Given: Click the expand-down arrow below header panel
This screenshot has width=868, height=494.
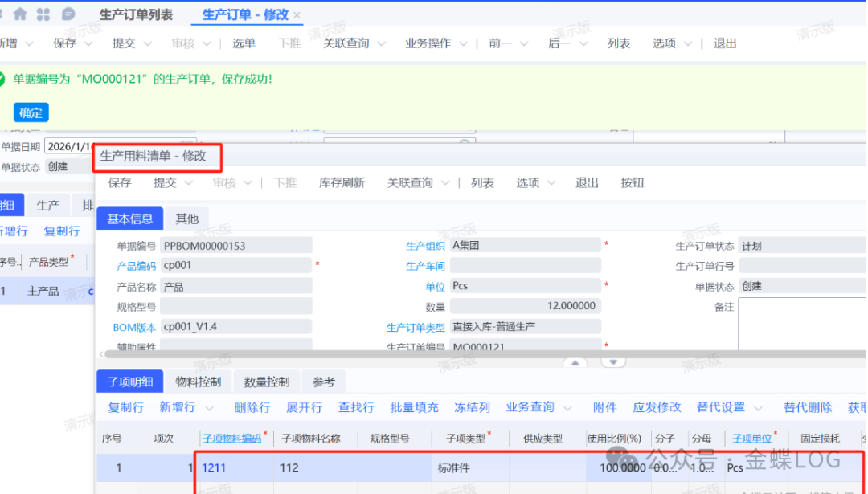Looking at the screenshot, I should pyautogui.click(x=612, y=362).
